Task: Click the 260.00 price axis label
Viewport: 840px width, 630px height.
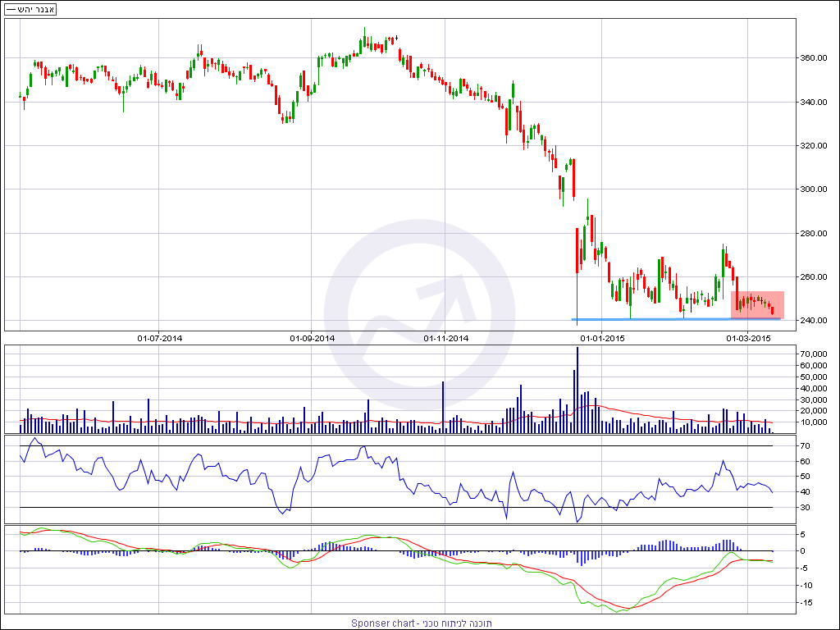Action: coord(814,277)
